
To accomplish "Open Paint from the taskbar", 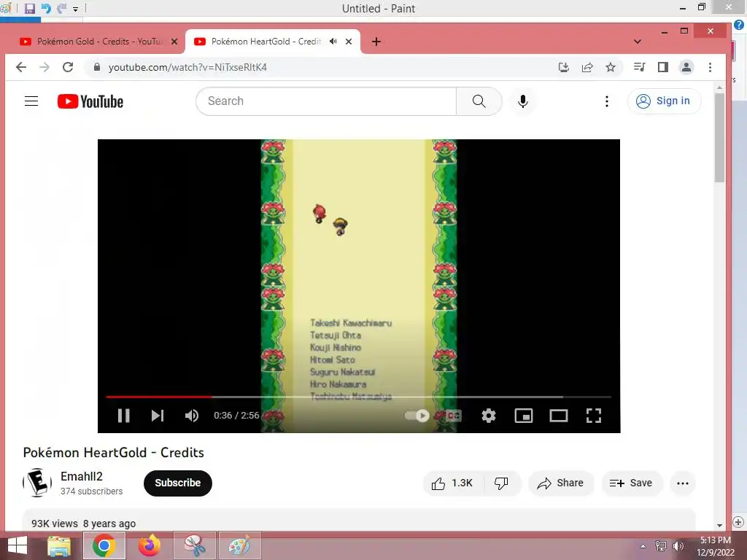I will coord(239,545).
